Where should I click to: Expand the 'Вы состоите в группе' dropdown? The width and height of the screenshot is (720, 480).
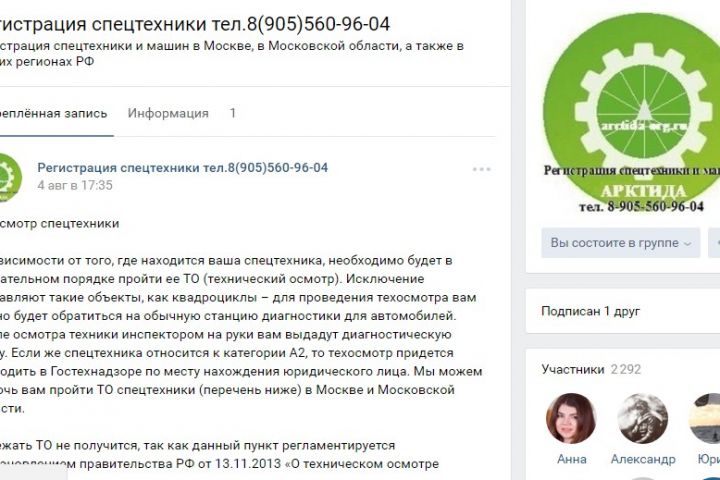[620, 243]
